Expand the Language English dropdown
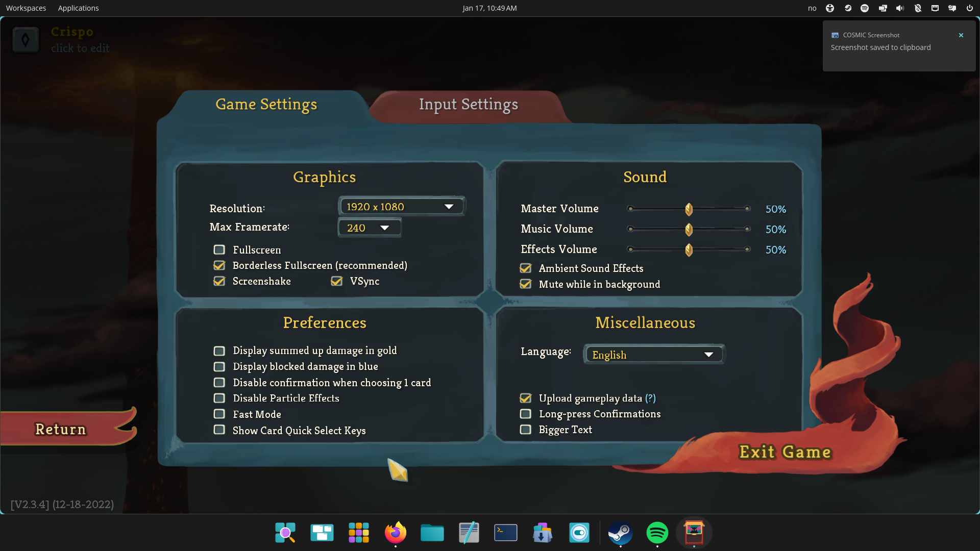Viewport: 980px width, 551px height. (x=653, y=355)
